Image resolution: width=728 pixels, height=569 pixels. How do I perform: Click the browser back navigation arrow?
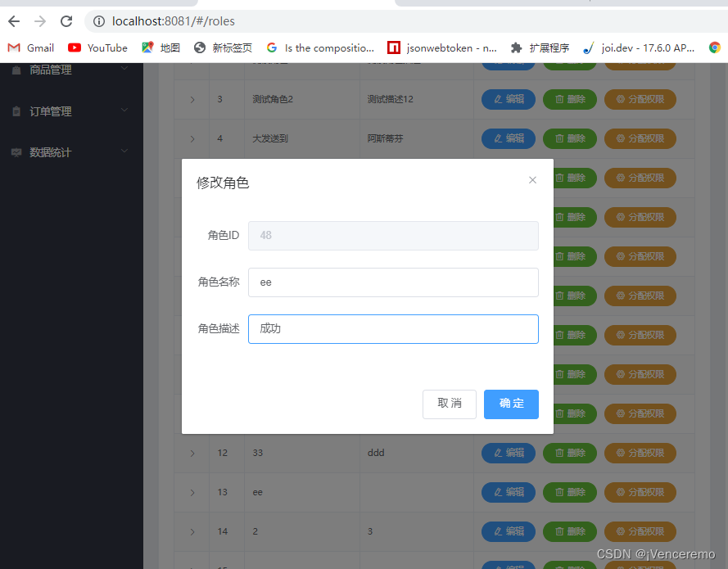pos(13,21)
